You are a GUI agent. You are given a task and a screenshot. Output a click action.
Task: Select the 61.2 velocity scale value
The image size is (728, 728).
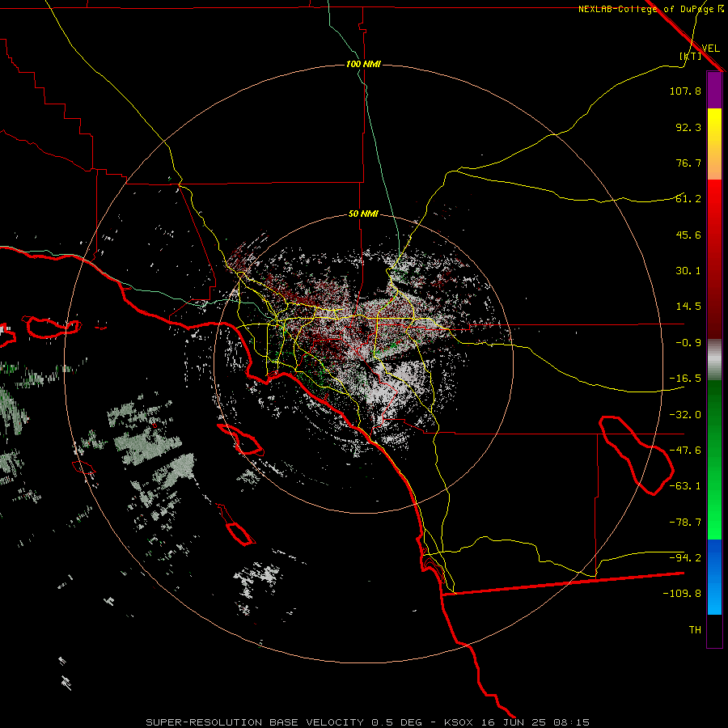[688, 199]
